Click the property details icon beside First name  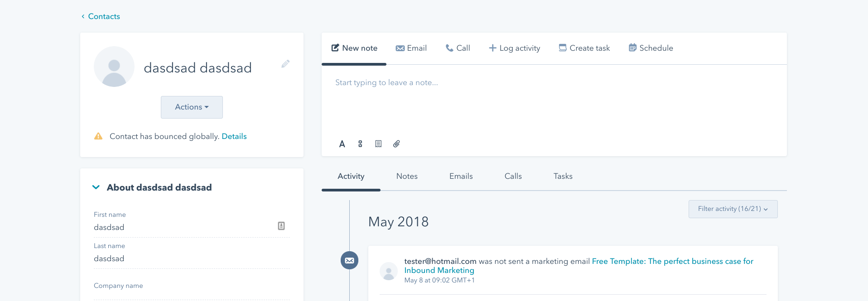click(281, 226)
